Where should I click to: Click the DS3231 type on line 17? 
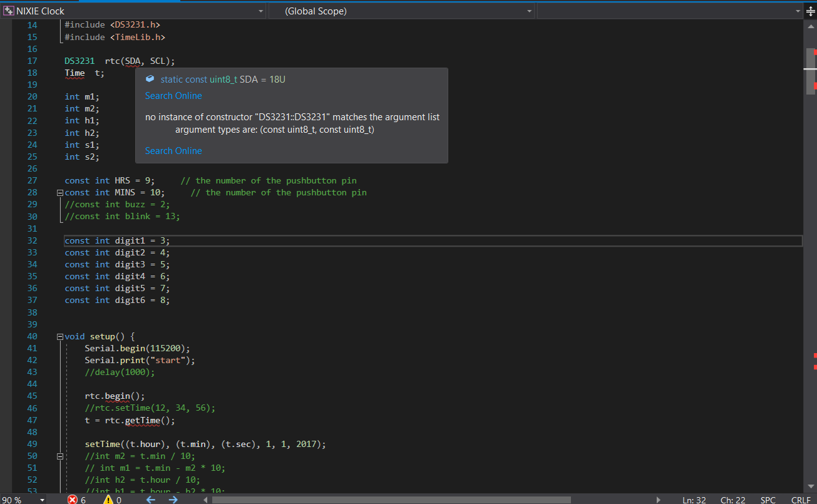click(x=80, y=61)
